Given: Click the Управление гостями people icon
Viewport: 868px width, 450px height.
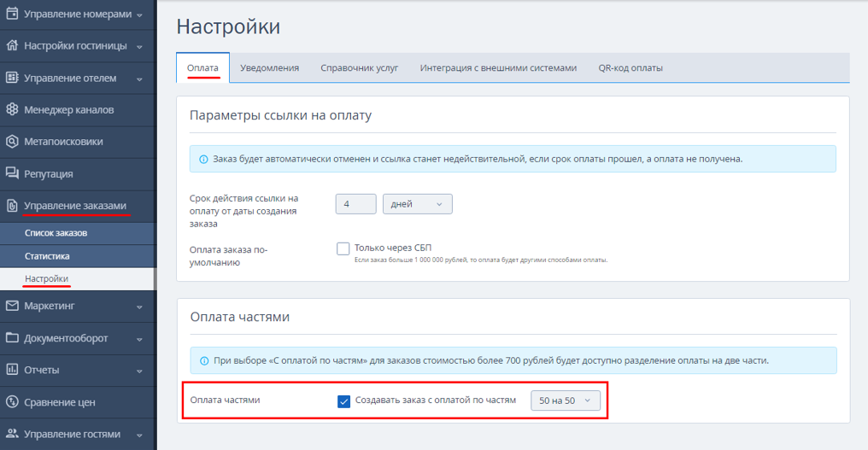Looking at the screenshot, I should [12, 434].
